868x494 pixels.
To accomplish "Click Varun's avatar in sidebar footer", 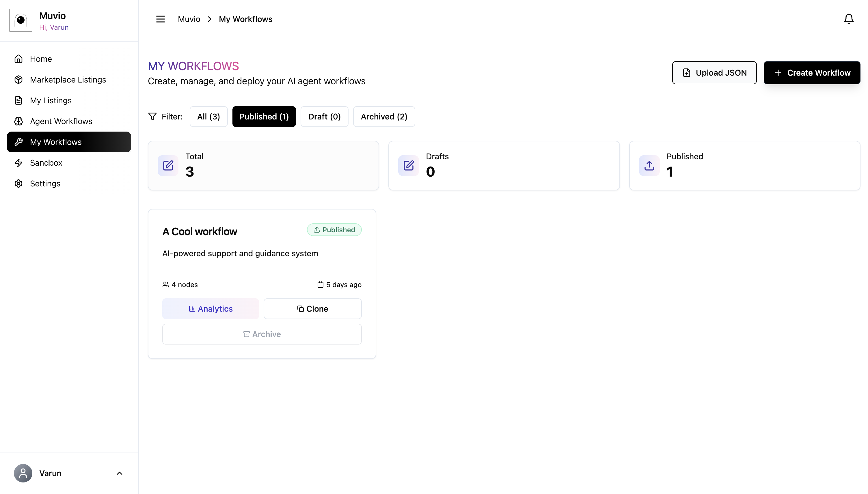I will [23, 473].
